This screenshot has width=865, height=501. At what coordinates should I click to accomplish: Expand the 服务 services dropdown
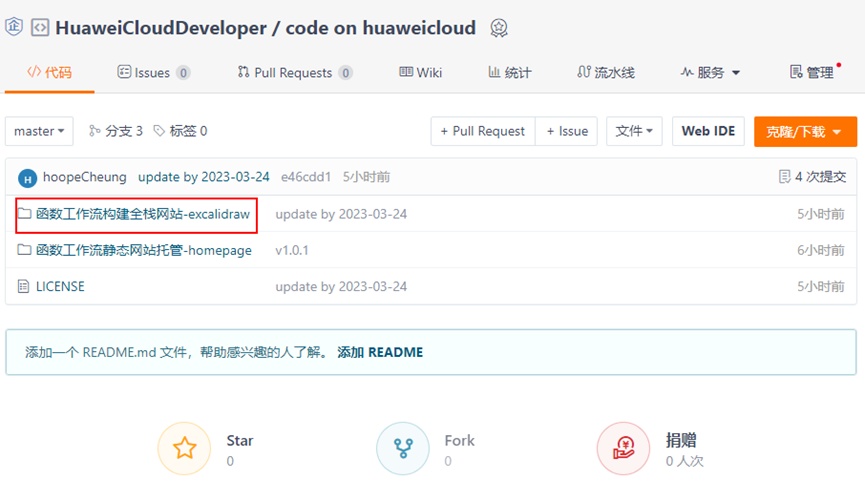[x=711, y=72]
